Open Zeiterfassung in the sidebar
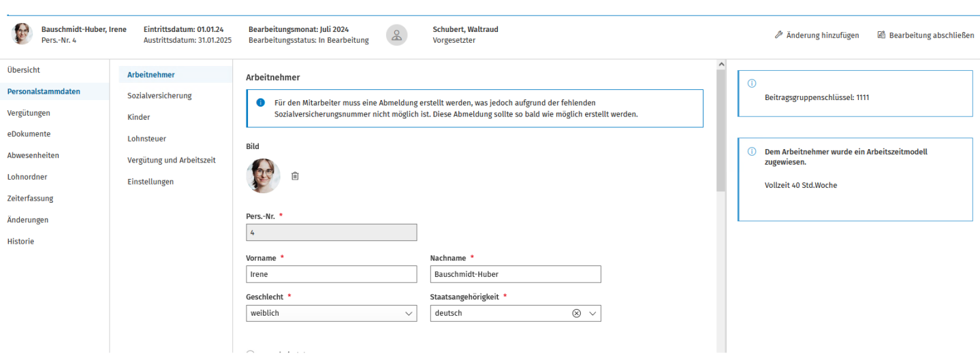This screenshot has height=360, width=980. [x=30, y=199]
